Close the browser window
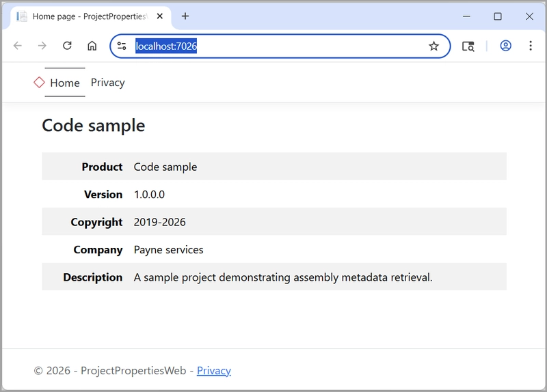547x392 pixels. pos(529,16)
